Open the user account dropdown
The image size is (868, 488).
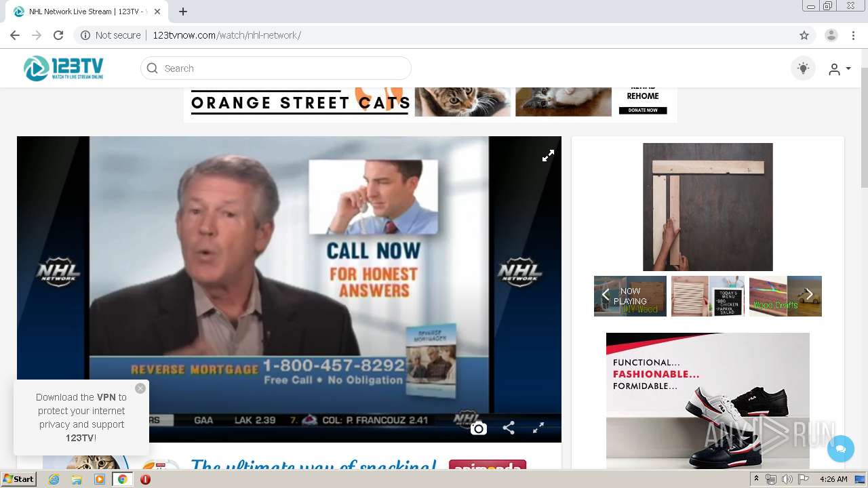click(840, 69)
